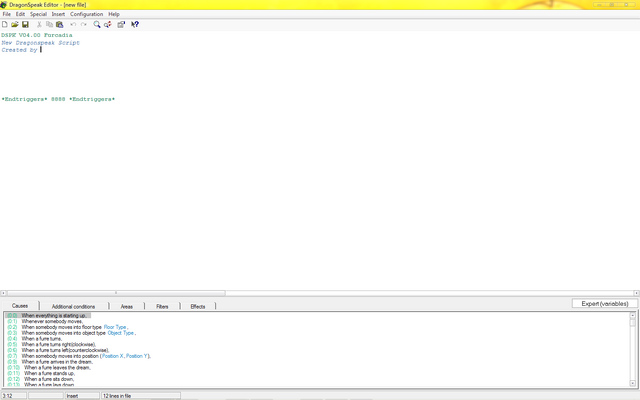
Task: Open the Edit menu
Action: pyautogui.click(x=20, y=14)
